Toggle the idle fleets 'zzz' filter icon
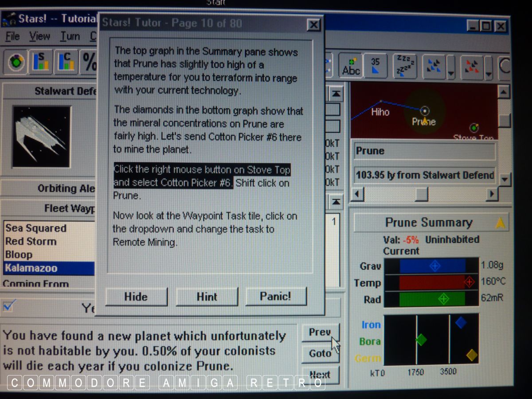Viewport: 532px width, 399px height. 404,66
